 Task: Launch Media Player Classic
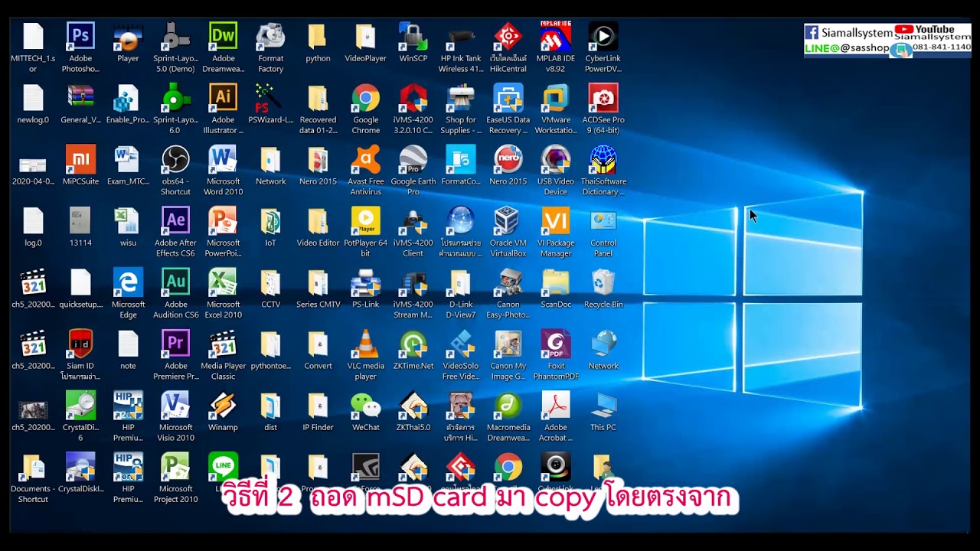(223, 344)
